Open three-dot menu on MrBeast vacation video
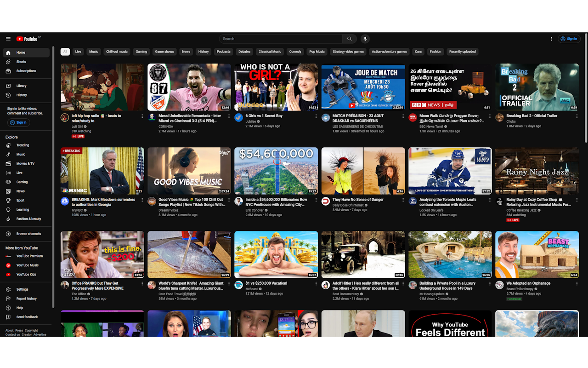 coord(316,284)
